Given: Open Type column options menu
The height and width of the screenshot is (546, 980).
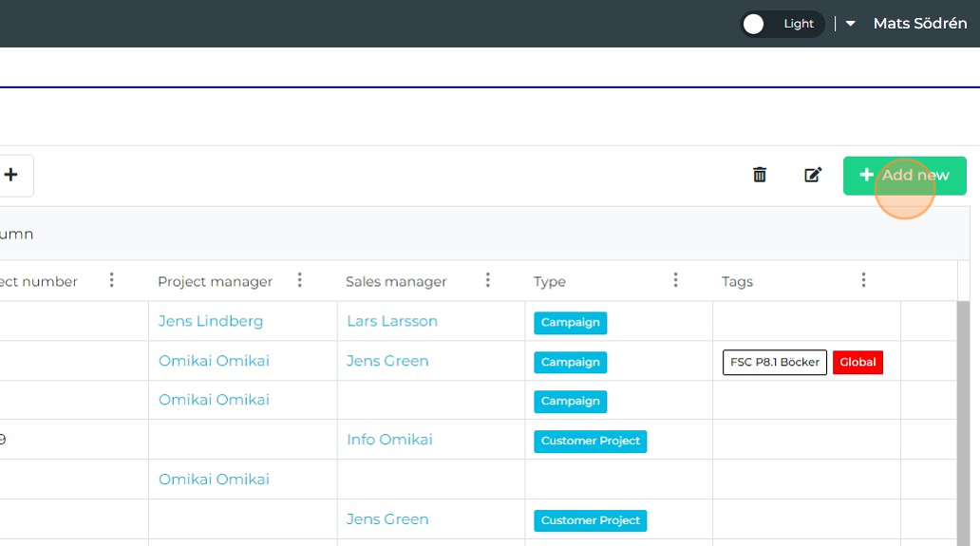Looking at the screenshot, I should pyautogui.click(x=676, y=280).
